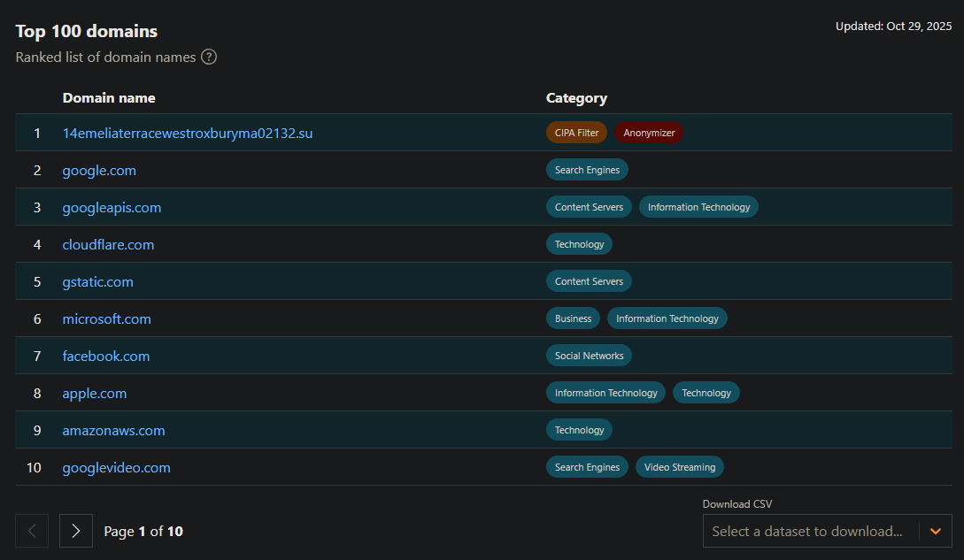Click the Video Streaming category tag
Viewport: 964px width, 560px height.
coord(680,467)
